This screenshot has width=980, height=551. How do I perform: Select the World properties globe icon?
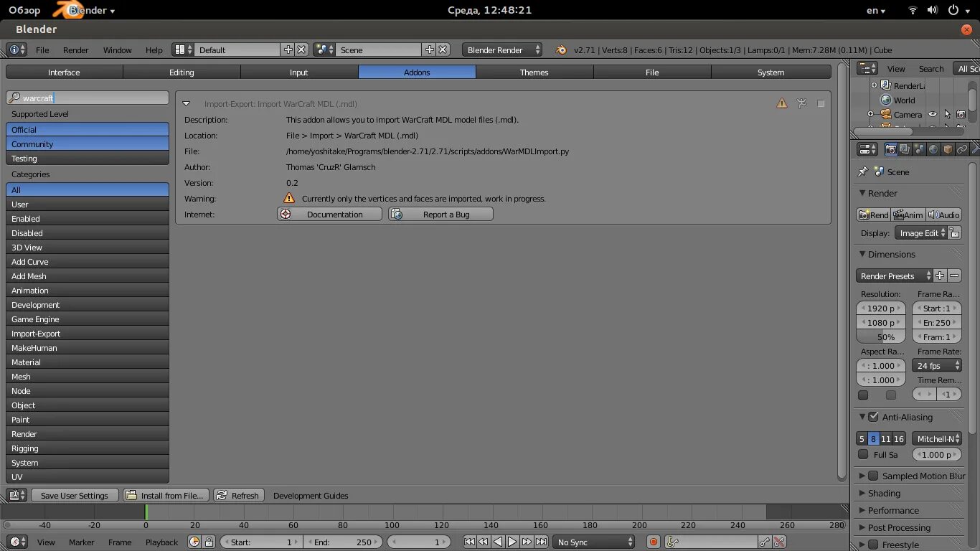(x=933, y=149)
